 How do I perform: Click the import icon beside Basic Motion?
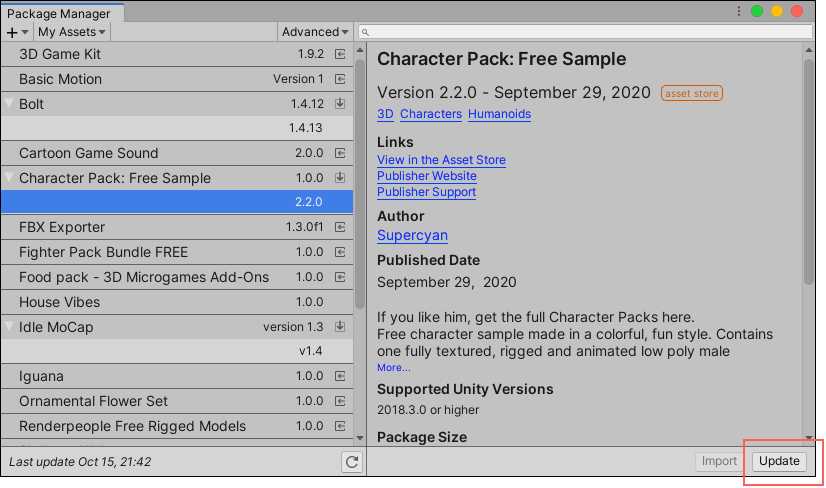click(340, 79)
